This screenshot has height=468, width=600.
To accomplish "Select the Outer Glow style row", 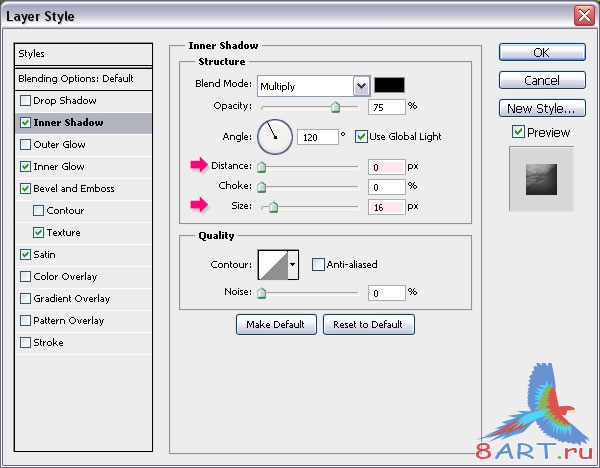I will coord(83,145).
